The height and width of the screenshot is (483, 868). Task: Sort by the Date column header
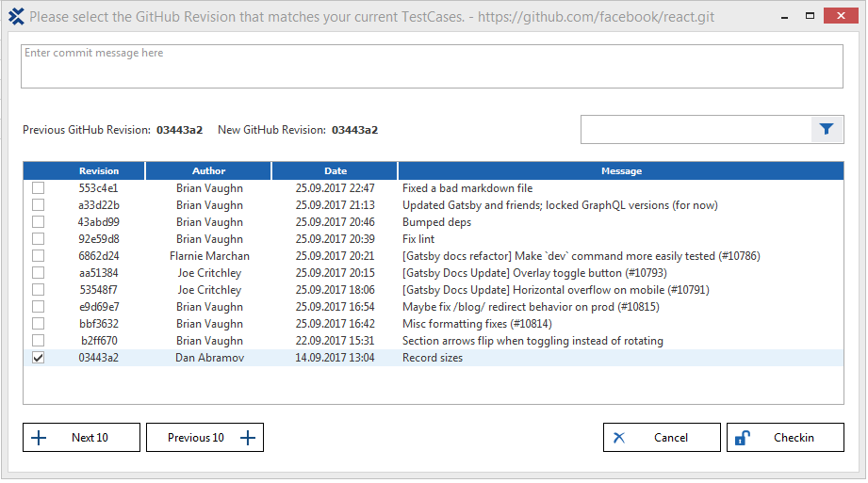336,171
